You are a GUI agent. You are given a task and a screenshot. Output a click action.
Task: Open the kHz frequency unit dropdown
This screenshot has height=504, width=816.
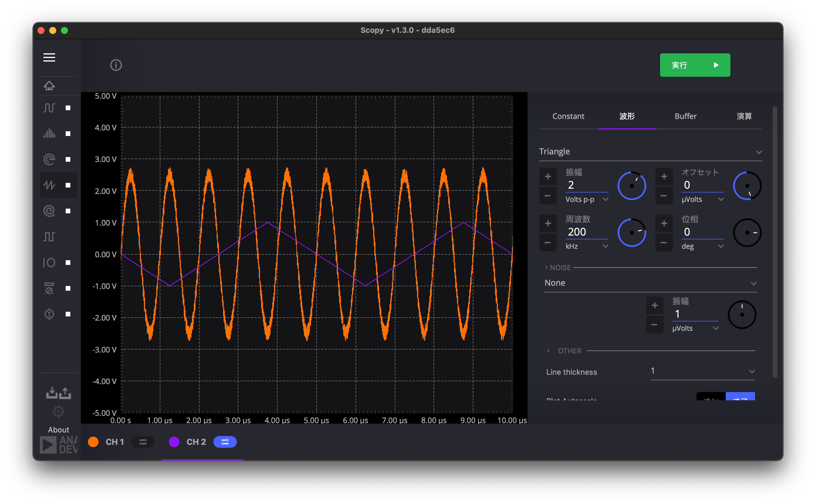(587, 246)
